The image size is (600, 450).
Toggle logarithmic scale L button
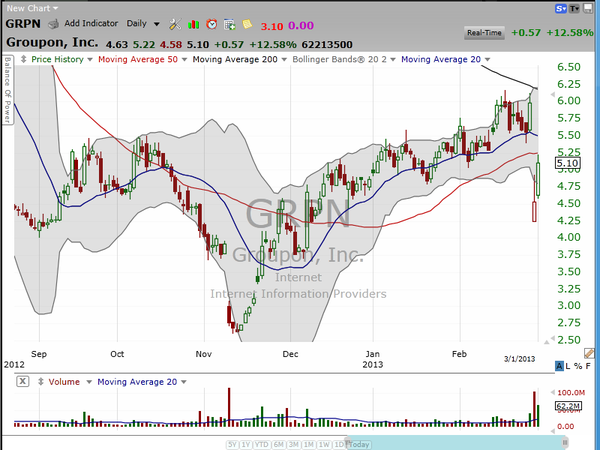(568, 366)
